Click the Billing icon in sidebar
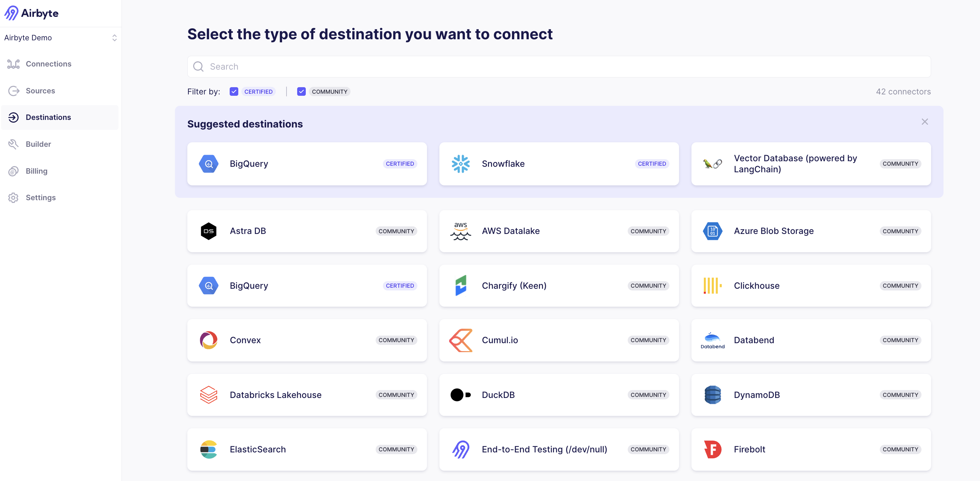 point(14,171)
